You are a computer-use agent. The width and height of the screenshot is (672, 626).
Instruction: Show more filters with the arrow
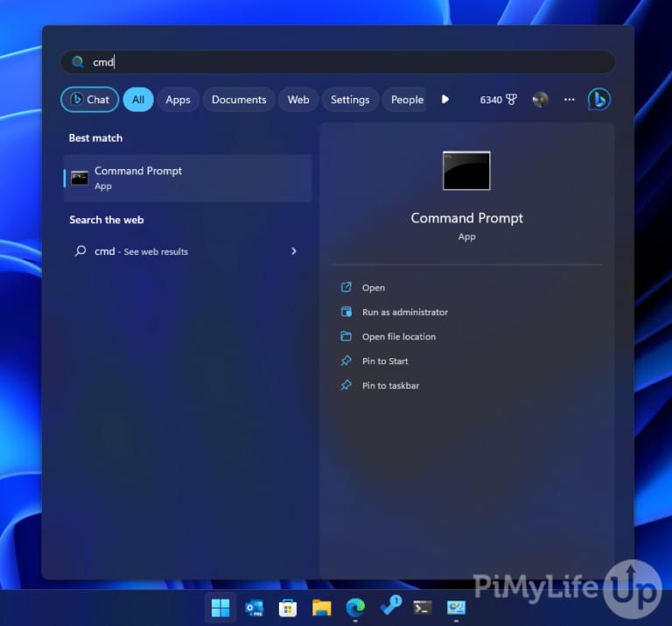(444, 100)
